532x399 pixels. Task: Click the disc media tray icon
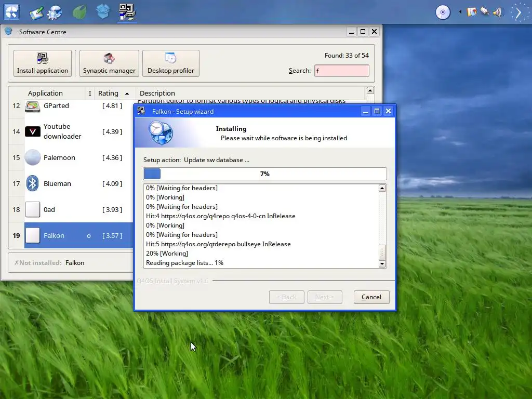click(x=443, y=12)
